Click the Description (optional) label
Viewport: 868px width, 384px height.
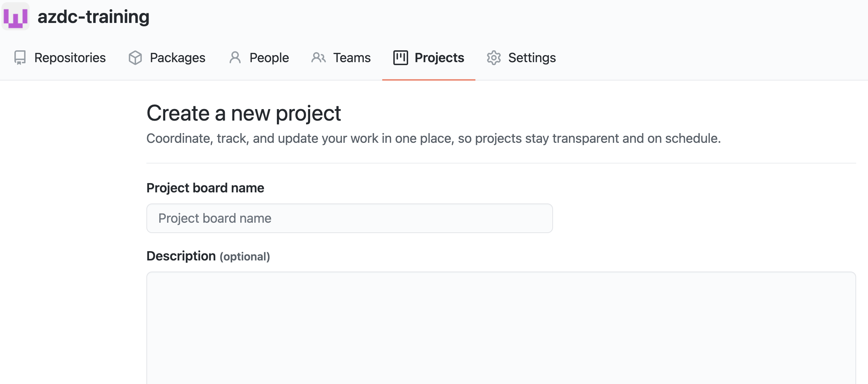[208, 256]
